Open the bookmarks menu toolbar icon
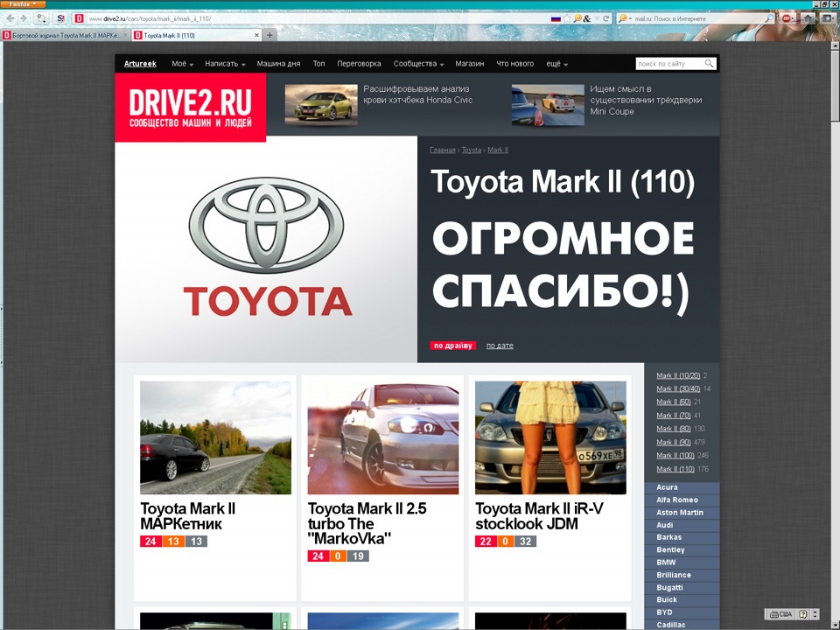The width and height of the screenshot is (840, 630). tap(827, 18)
